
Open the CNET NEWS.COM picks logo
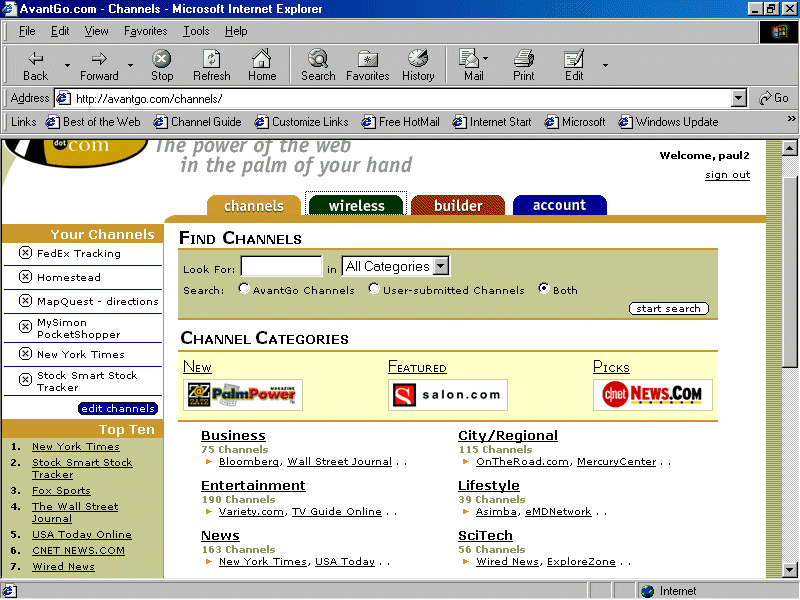tap(653, 394)
